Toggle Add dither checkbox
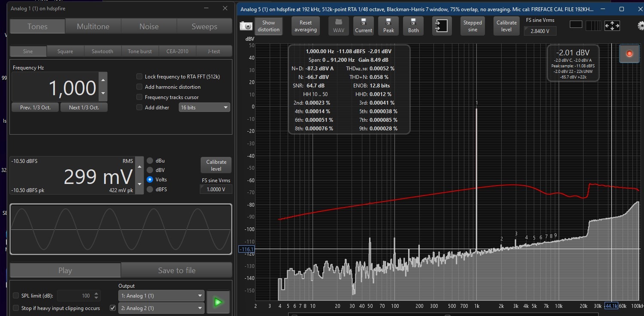Viewport: 644px width, 316px height. click(139, 107)
